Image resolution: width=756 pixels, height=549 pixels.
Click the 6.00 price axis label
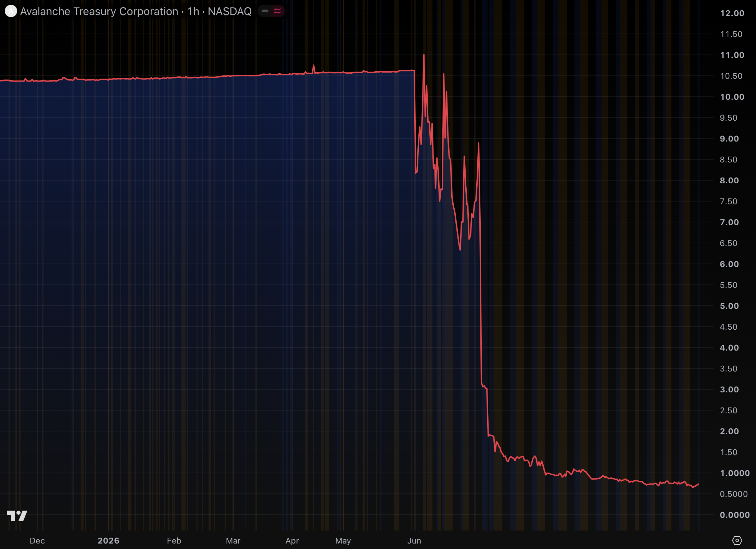729,264
